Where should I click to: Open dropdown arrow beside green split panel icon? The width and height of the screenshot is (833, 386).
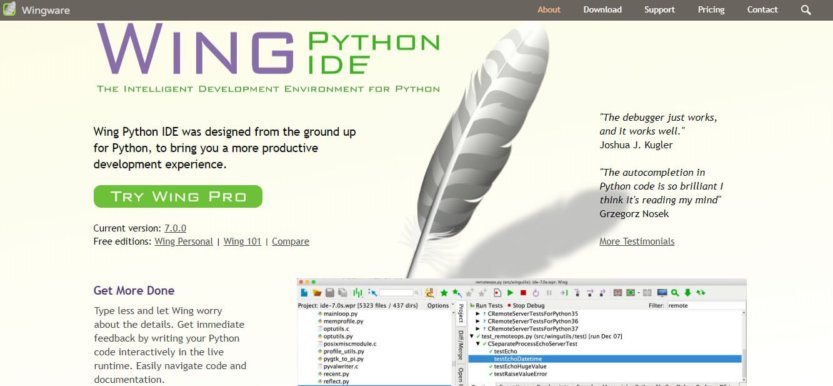pos(639,293)
